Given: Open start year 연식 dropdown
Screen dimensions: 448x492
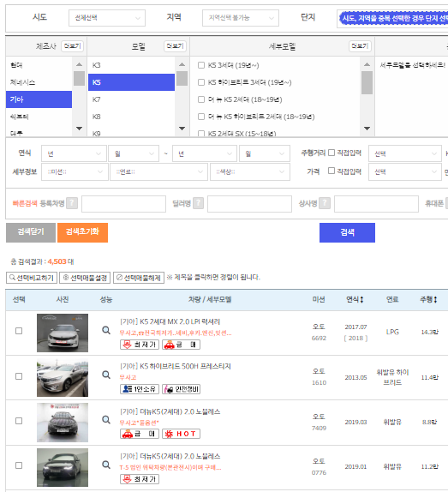Looking at the screenshot, I should 74,153.
